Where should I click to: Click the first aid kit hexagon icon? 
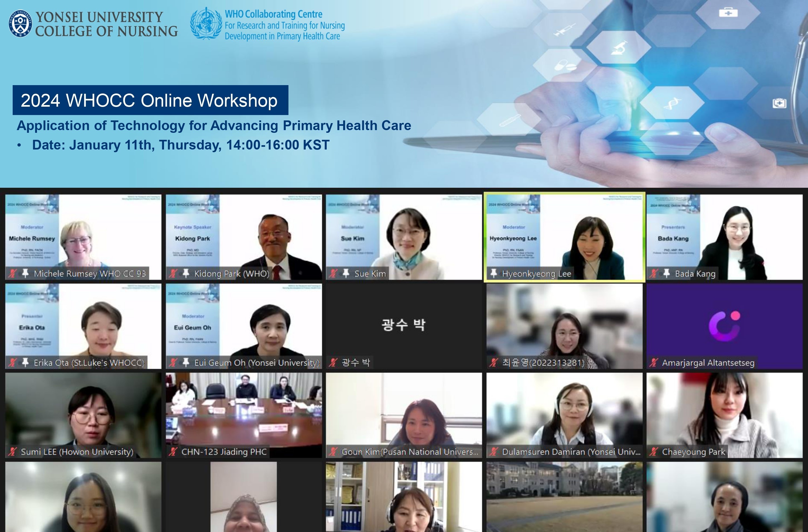[728, 13]
